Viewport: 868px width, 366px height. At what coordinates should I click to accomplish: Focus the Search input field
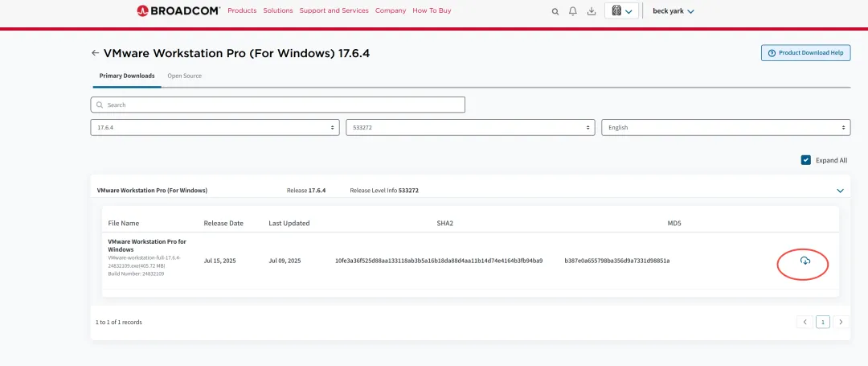point(278,105)
